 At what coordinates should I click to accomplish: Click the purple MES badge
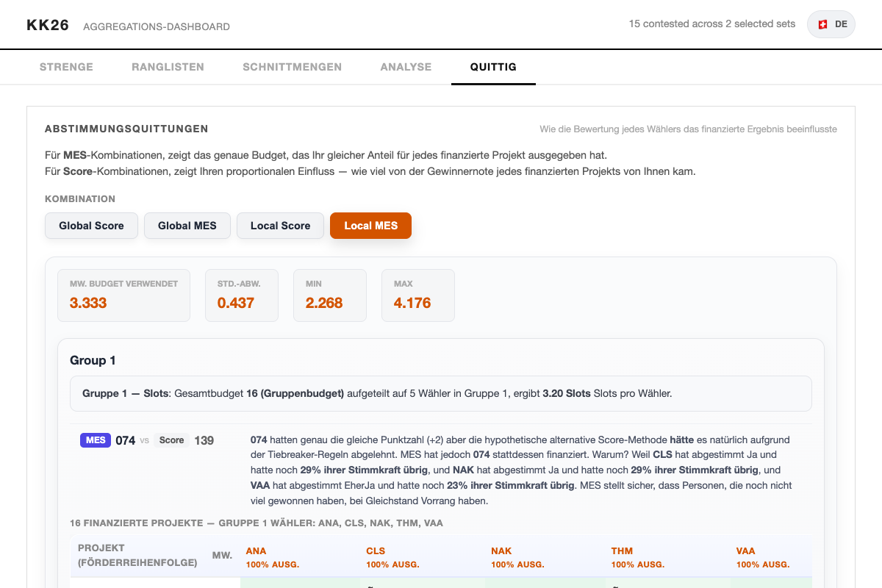(96, 440)
